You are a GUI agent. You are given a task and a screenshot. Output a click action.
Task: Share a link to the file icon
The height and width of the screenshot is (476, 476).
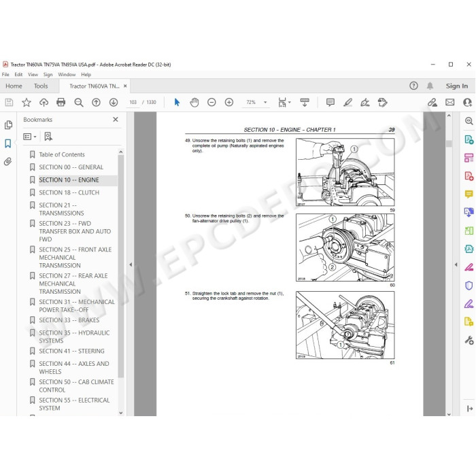[432, 102]
